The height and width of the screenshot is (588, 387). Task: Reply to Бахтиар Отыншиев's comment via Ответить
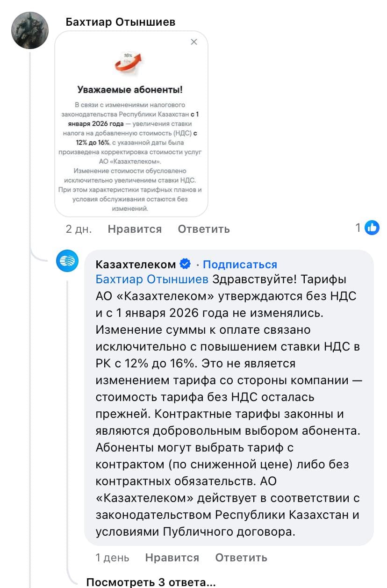pyautogui.click(x=204, y=229)
